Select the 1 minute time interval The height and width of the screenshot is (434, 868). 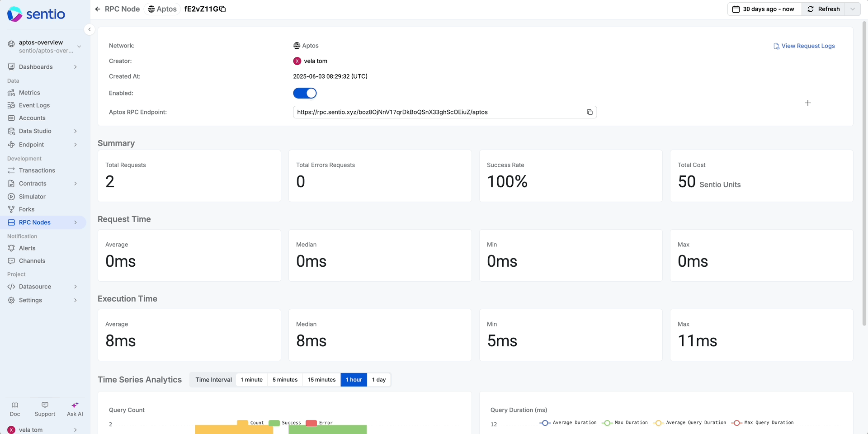251,380
